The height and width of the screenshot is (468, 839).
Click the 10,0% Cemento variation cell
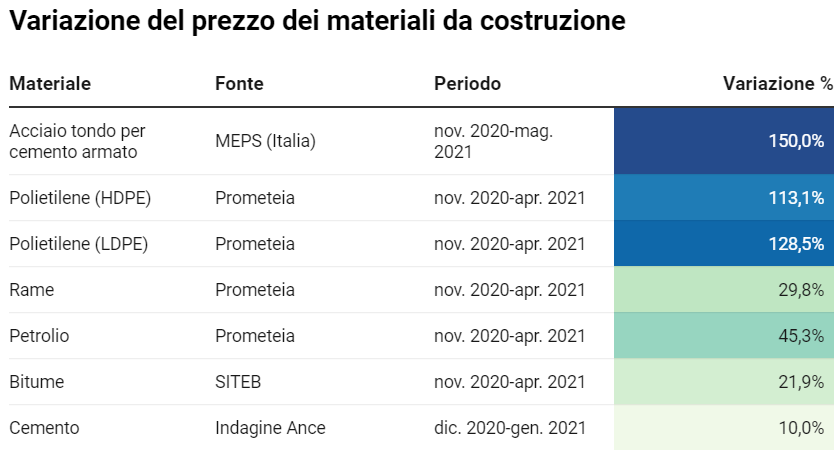click(724, 428)
